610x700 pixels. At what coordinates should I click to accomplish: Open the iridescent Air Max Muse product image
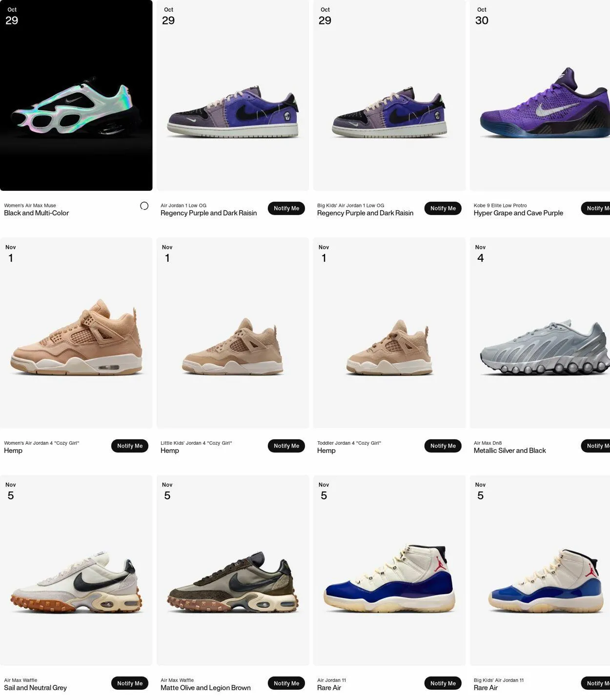point(76,95)
